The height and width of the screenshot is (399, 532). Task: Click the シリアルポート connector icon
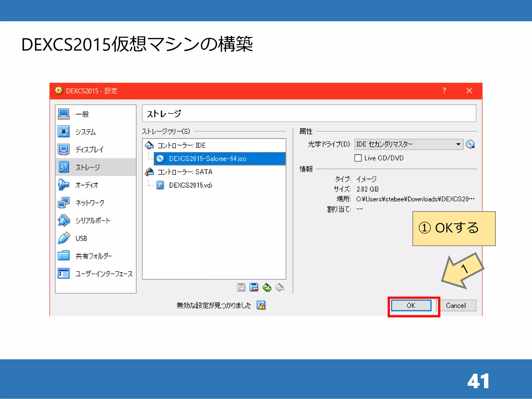[x=64, y=220]
